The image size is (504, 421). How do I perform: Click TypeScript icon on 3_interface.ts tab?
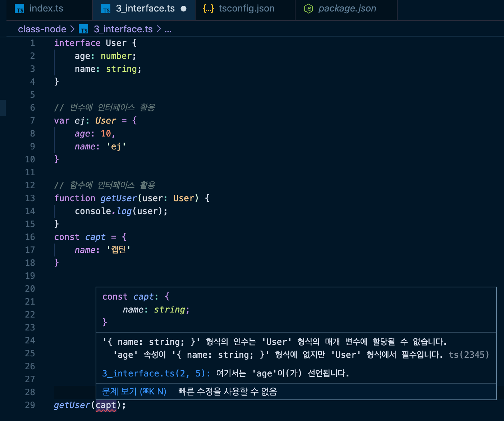click(106, 9)
